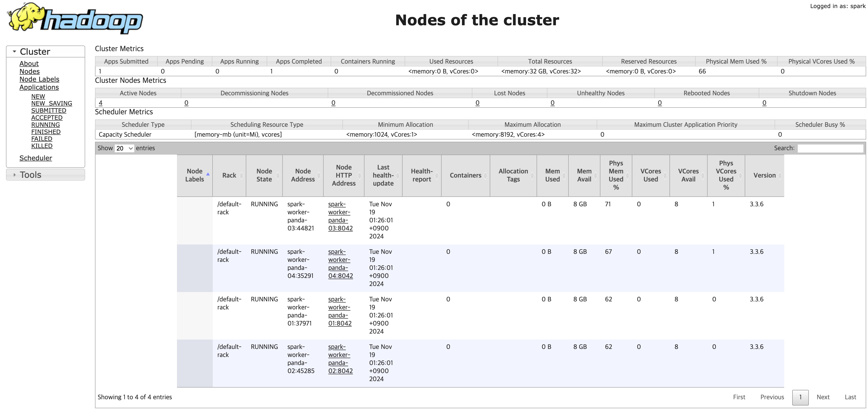
Task: Open spark-worker-panda-04:8042 node link
Action: [x=340, y=264]
